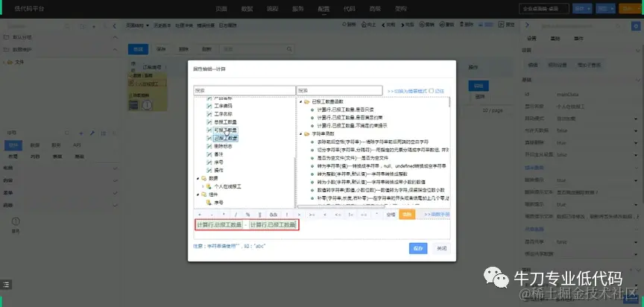Open the 服务 top menu
This screenshot has width=644, height=307.
tap(298, 9)
